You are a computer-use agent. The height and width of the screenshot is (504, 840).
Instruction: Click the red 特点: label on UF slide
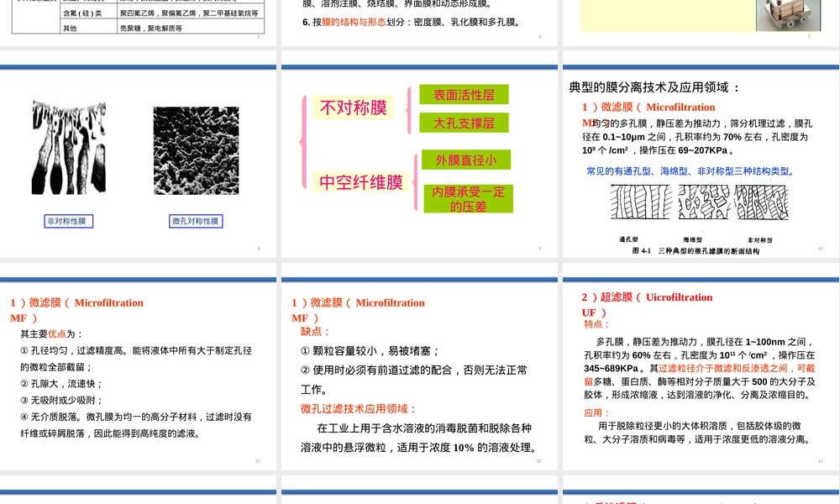[x=596, y=324]
